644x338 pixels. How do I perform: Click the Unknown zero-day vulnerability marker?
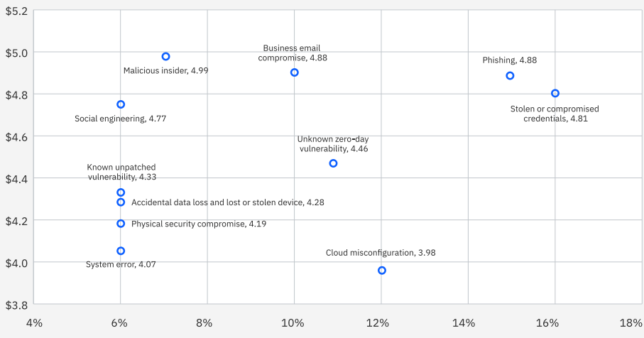point(333,163)
